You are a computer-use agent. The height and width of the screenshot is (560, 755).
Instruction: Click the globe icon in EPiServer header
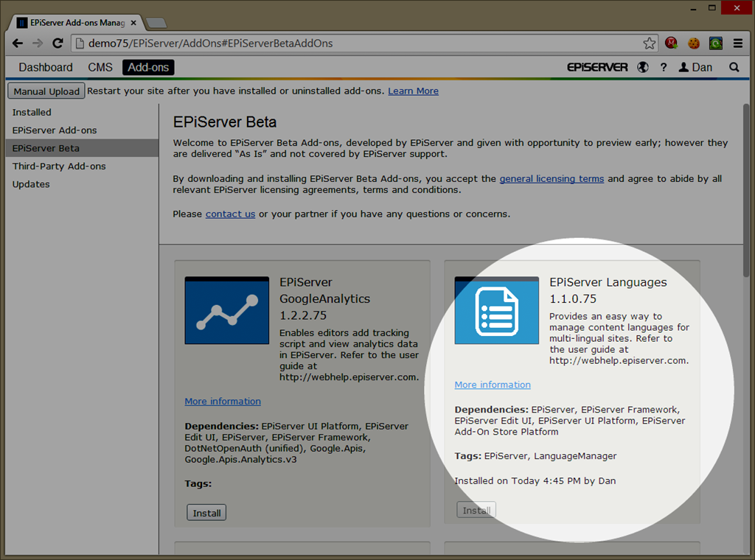click(x=643, y=67)
